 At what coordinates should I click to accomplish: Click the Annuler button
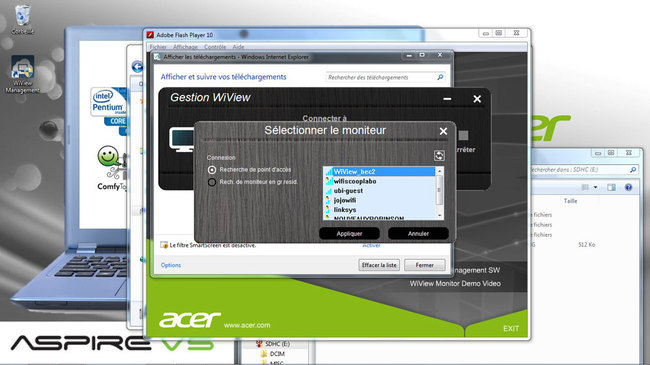(418, 234)
